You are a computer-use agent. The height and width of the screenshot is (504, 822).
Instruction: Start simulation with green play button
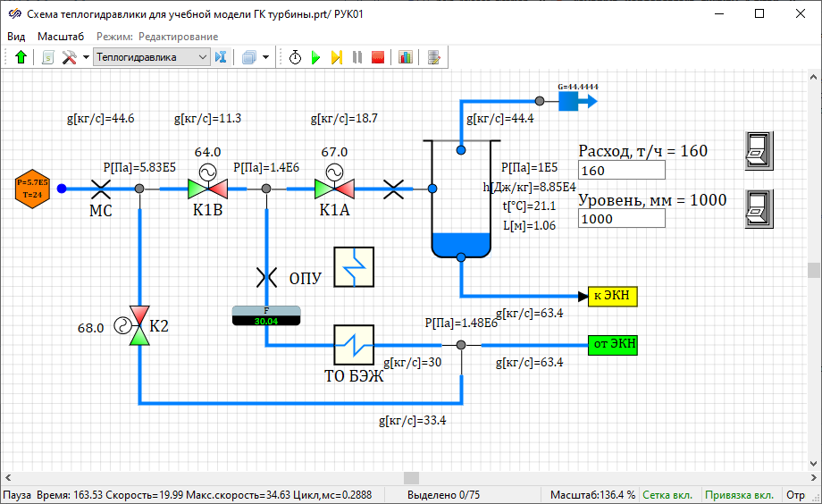(315, 57)
